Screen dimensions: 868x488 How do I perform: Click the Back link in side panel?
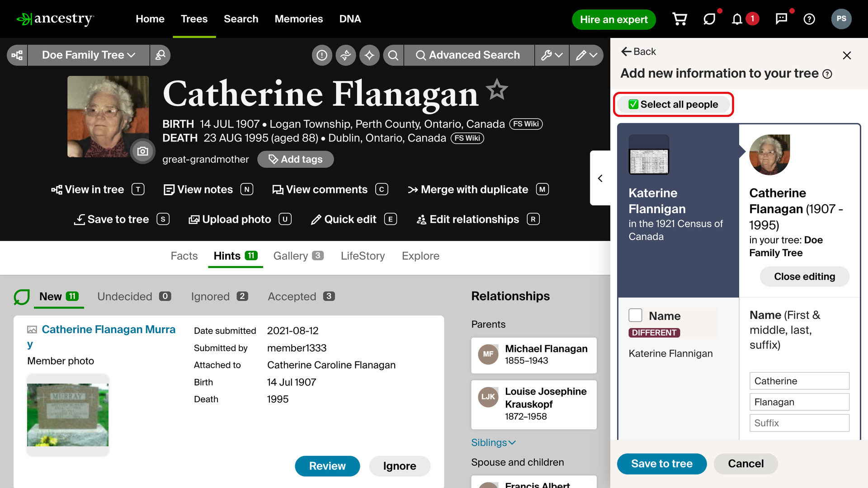[x=638, y=52]
